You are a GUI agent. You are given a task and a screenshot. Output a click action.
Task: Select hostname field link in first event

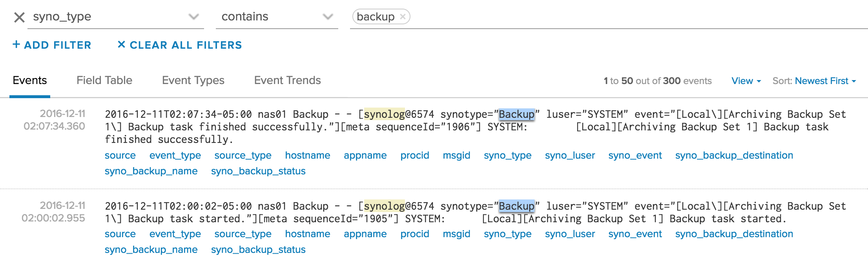[307, 155]
